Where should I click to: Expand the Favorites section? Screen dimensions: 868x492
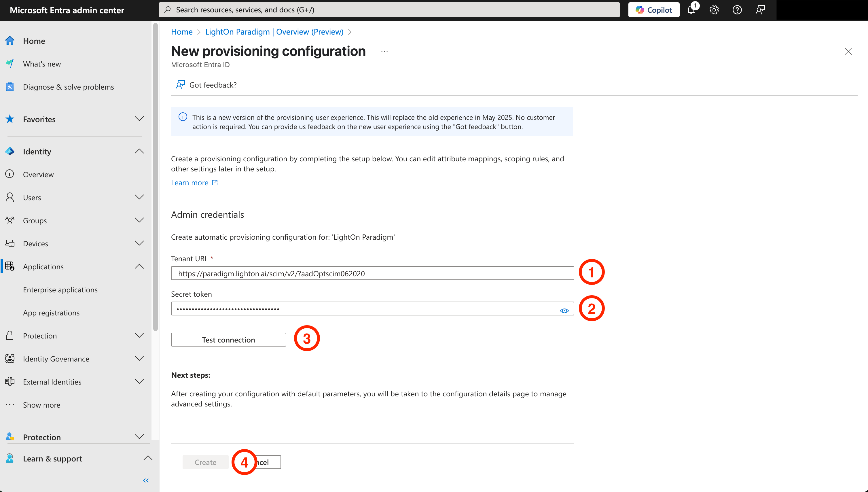pyautogui.click(x=139, y=119)
